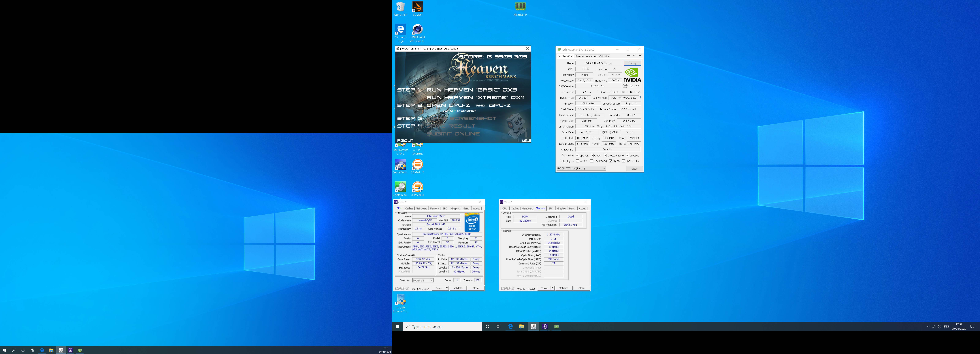Click the clock and date on right taskbar
The width and height of the screenshot is (980, 354).
pos(959,327)
